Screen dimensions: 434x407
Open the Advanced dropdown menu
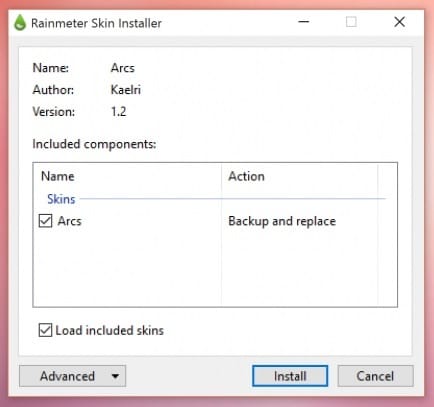[72, 376]
